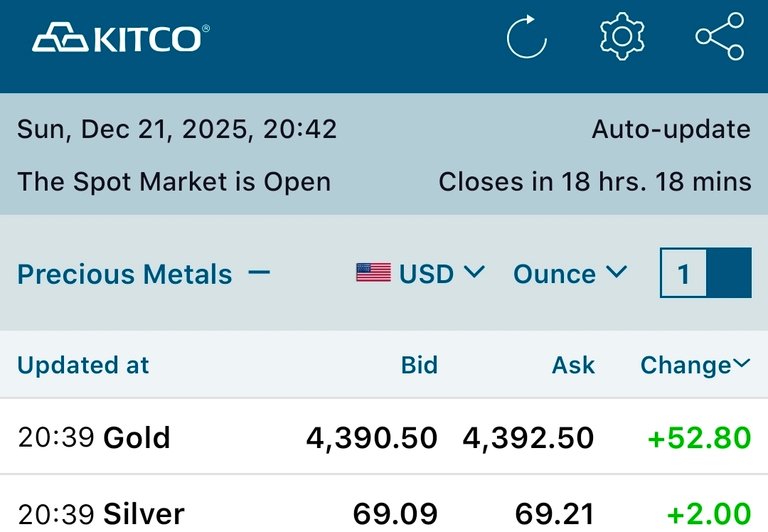Click the Ask column header
The height and width of the screenshot is (532, 768).
click(x=573, y=365)
